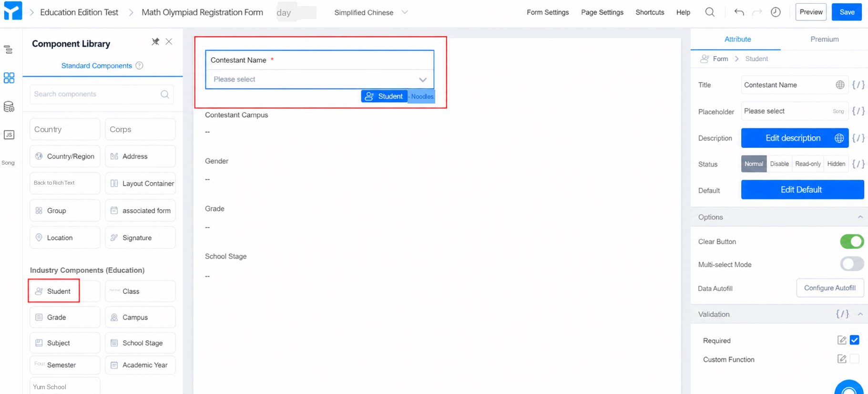Turn off the Clear Button toggle
Screen dimensions: 868x394
point(852,241)
